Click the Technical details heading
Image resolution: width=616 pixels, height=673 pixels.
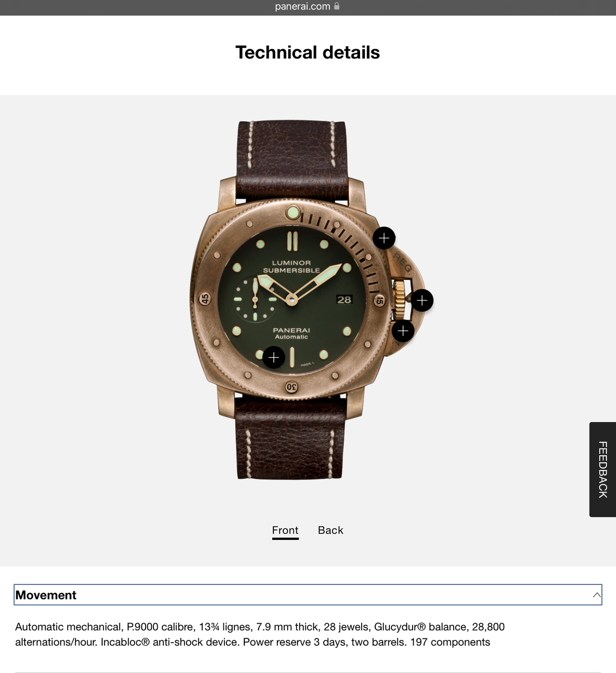point(307,53)
